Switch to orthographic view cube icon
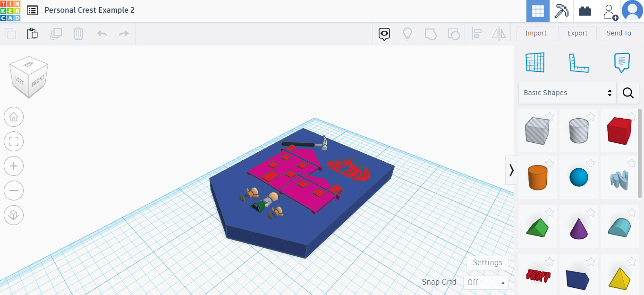The height and width of the screenshot is (295, 644). tap(14, 215)
